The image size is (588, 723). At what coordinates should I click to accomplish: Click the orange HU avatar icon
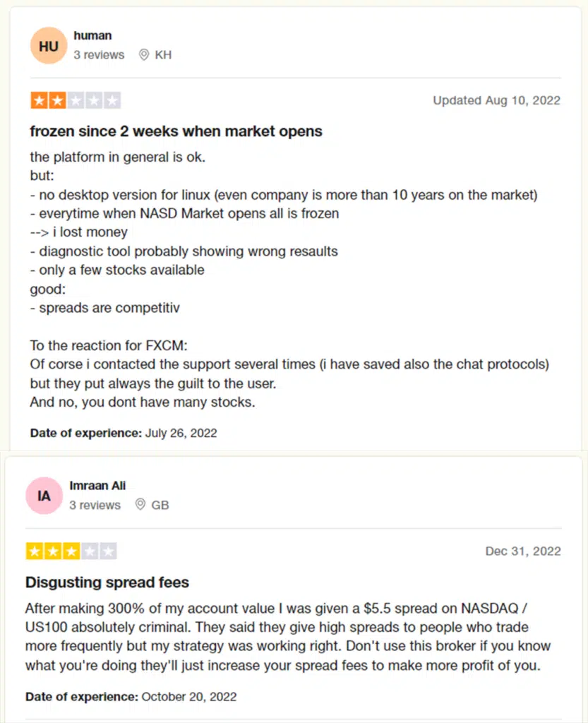49,46
